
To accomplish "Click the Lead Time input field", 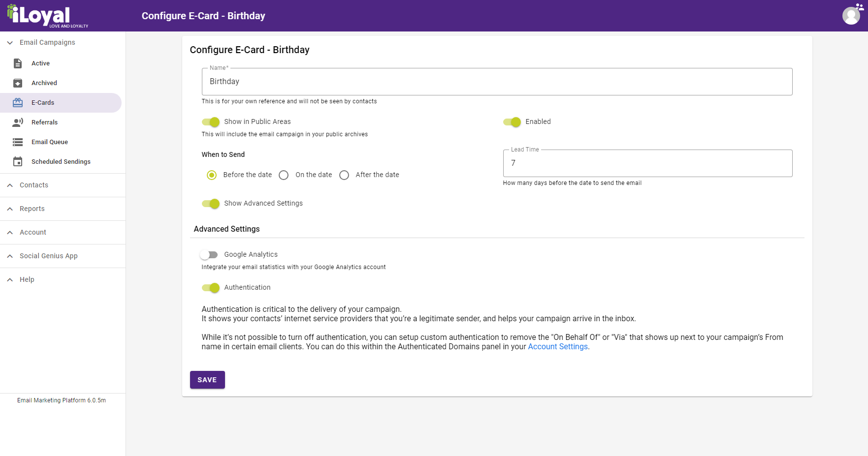I will point(647,163).
